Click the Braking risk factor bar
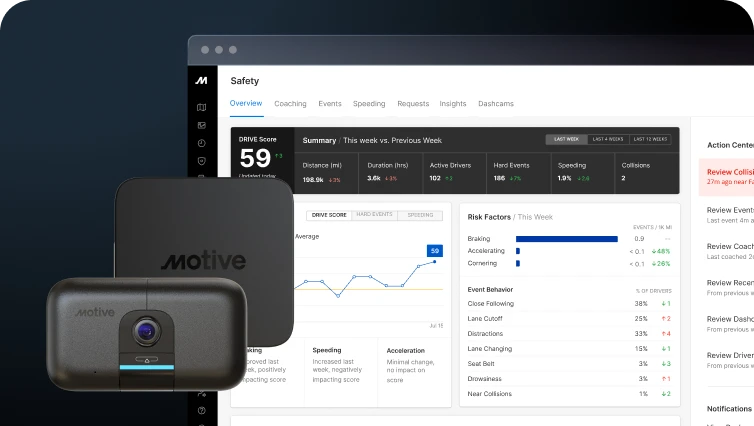 tap(567, 239)
